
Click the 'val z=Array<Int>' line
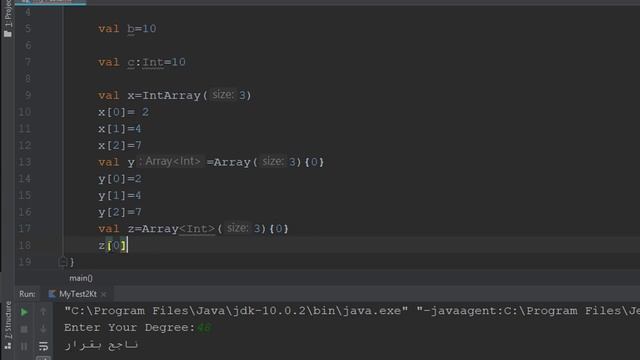pyautogui.click(x=193, y=229)
